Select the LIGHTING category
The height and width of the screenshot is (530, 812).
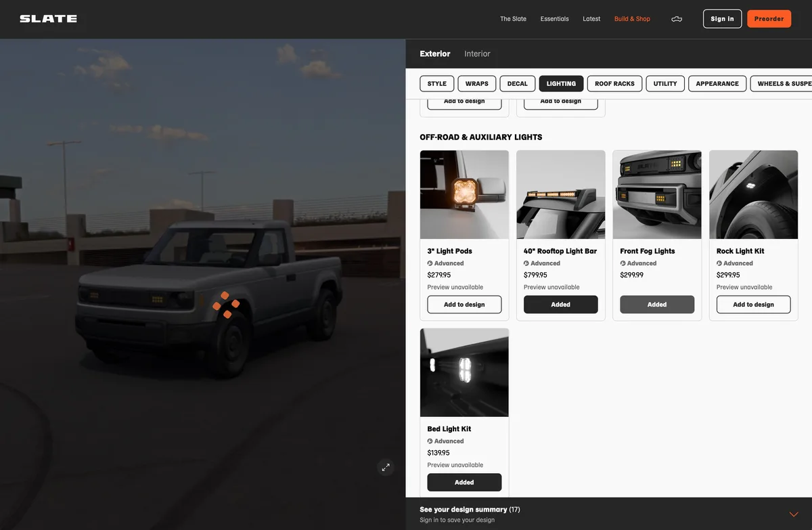click(x=561, y=83)
